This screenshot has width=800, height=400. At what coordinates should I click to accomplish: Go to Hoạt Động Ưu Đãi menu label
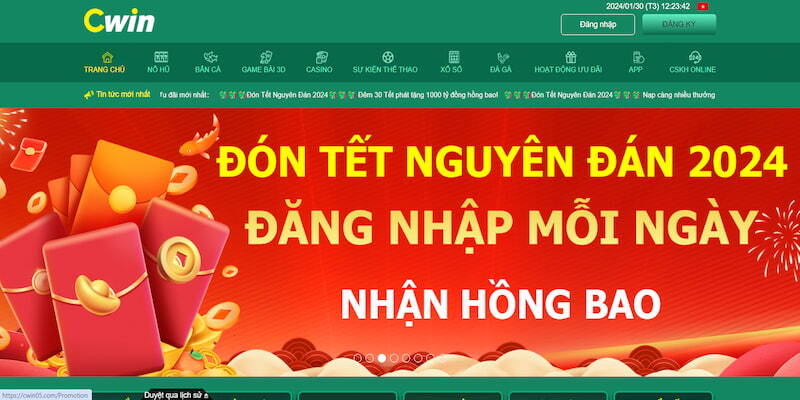point(568,69)
